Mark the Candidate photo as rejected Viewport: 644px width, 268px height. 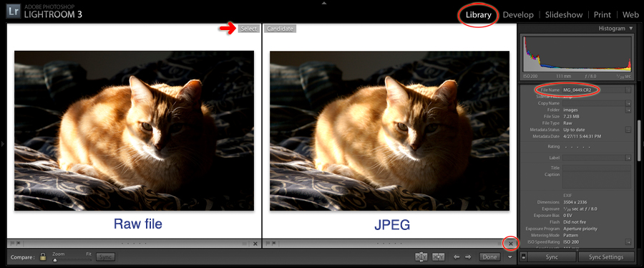point(274,244)
